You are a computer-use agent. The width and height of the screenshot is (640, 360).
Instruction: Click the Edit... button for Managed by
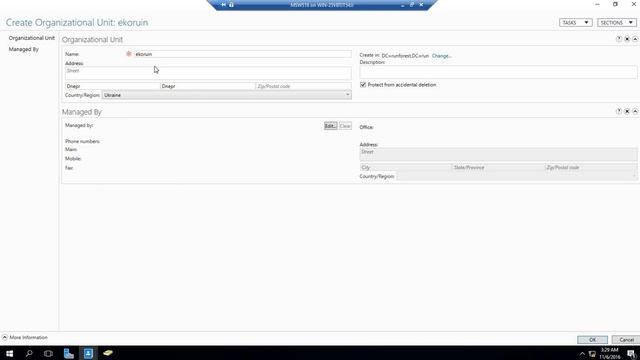[x=330, y=126]
